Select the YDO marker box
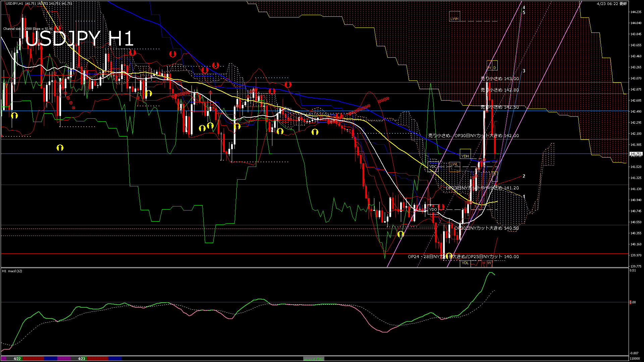Screen dimensions: 644x362 (433, 209)
